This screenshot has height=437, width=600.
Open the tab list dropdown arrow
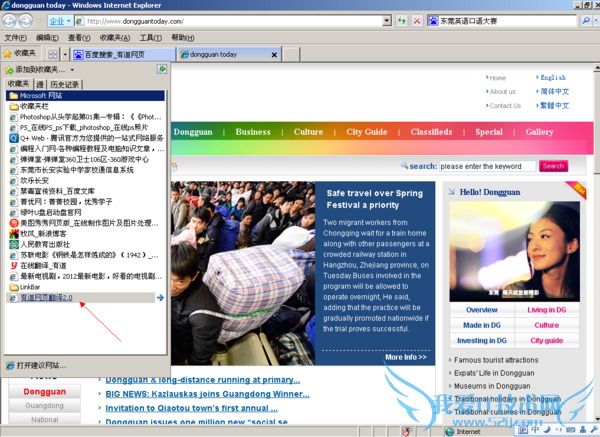click(65, 55)
